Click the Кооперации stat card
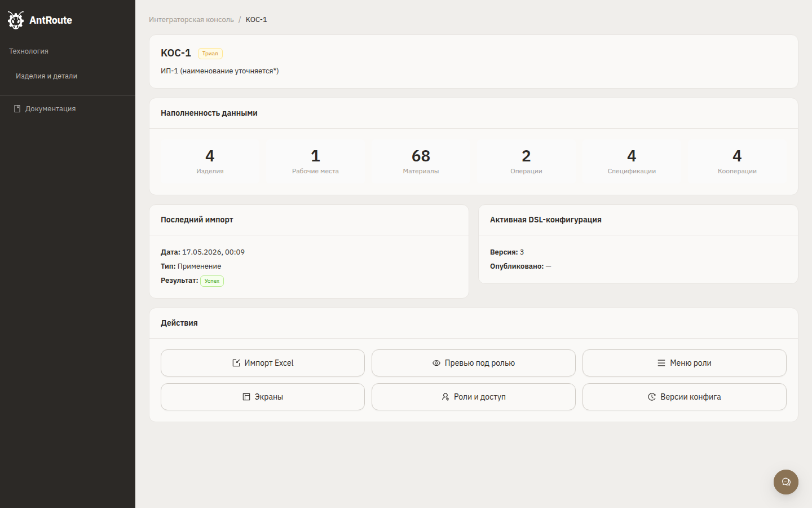Screen dimensions: 812x508 tap(737, 161)
